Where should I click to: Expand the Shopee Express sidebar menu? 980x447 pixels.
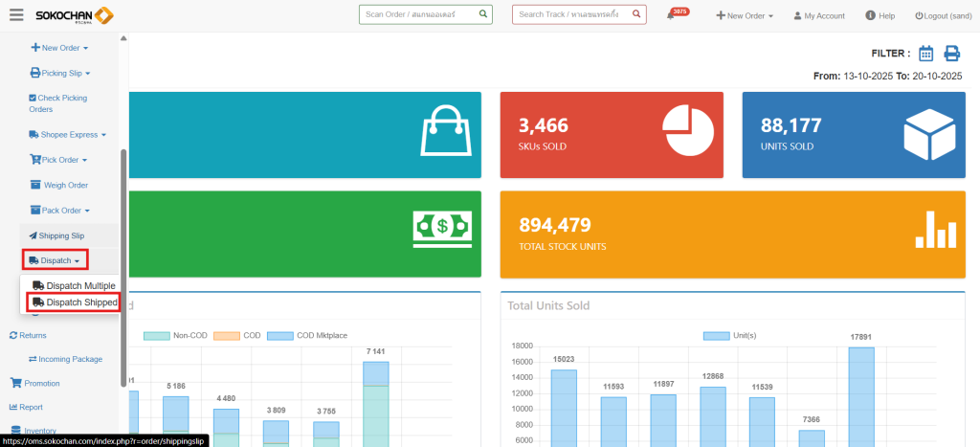coord(68,135)
